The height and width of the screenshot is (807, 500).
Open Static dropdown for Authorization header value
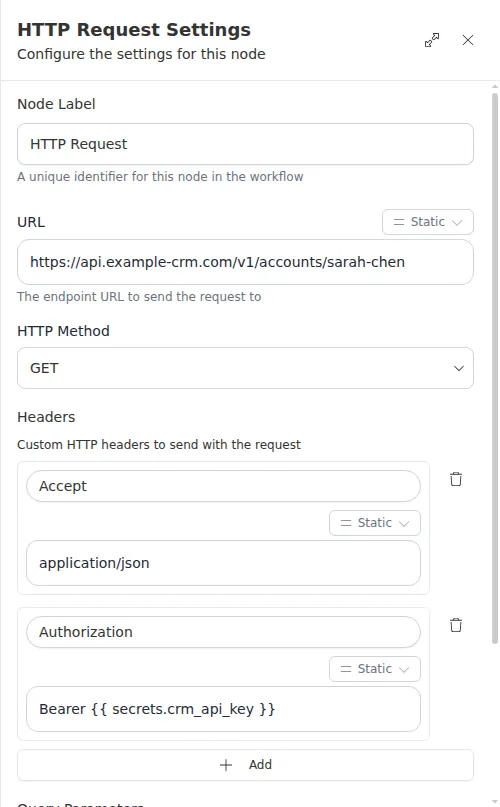point(374,669)
